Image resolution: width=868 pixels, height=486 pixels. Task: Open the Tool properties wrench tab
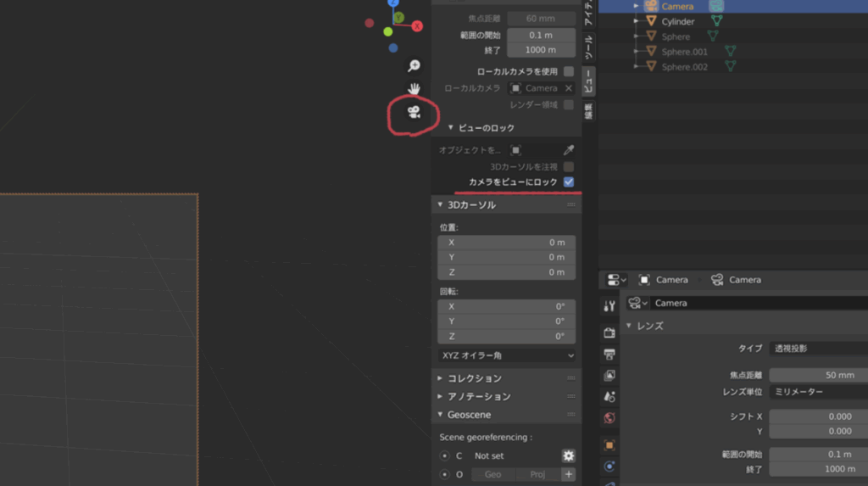(x=609, y=306)
